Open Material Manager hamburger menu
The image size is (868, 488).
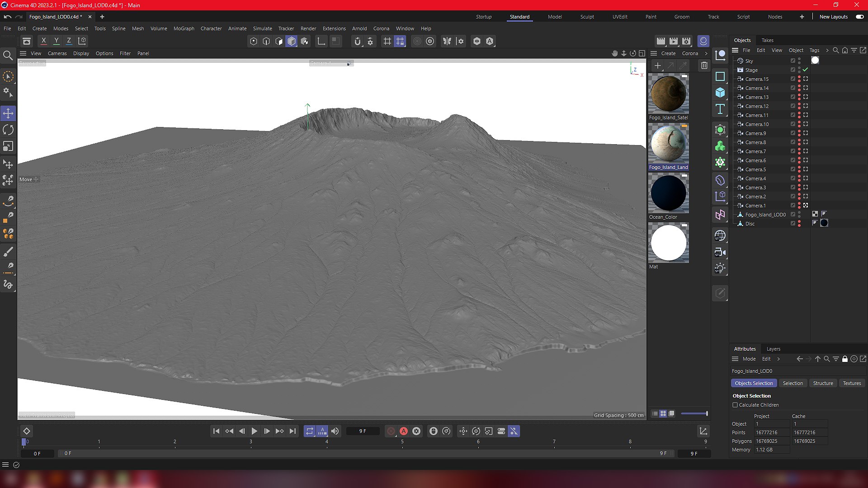click(x=654, y=53)
